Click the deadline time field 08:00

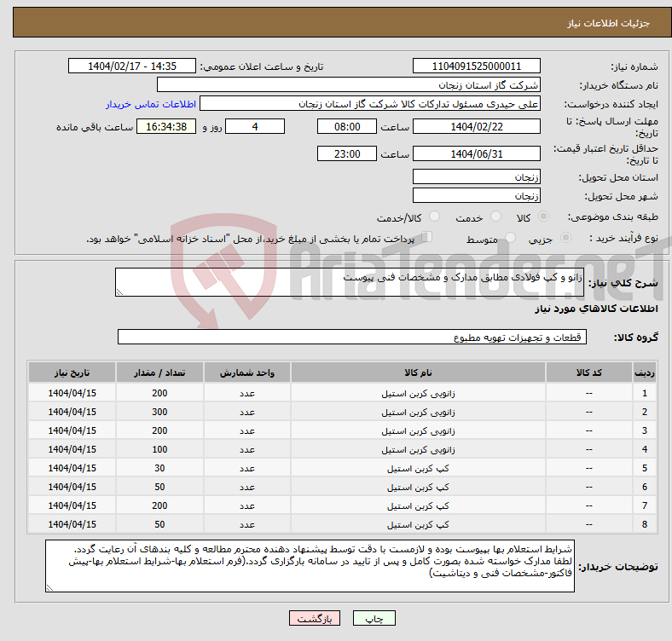pos(347,126)
